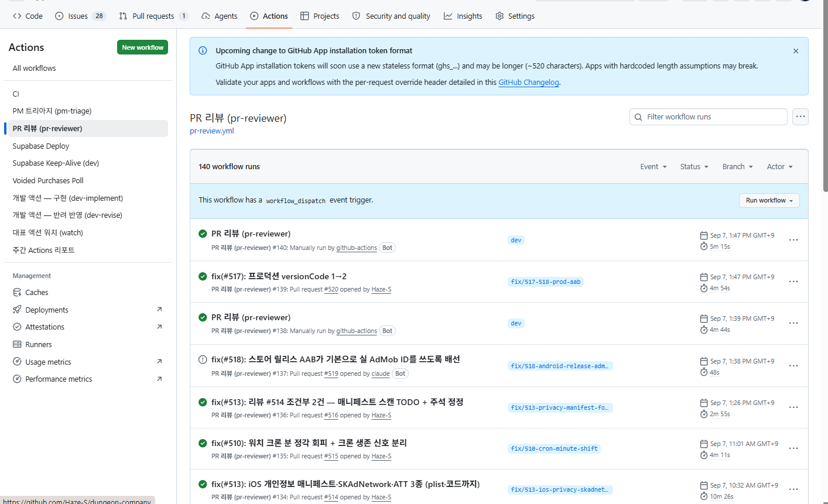The image size is (828, 504).
Task: Open options menu for run #140
Action: (x=793, y=240)
